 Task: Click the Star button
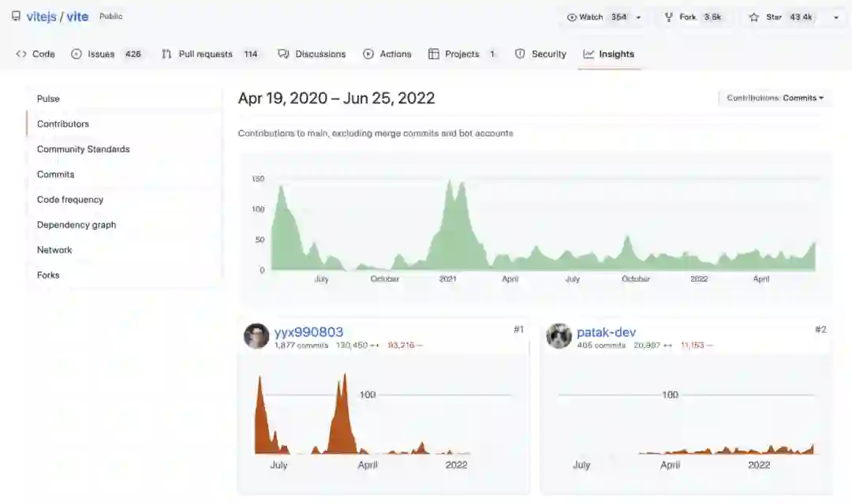783,17
